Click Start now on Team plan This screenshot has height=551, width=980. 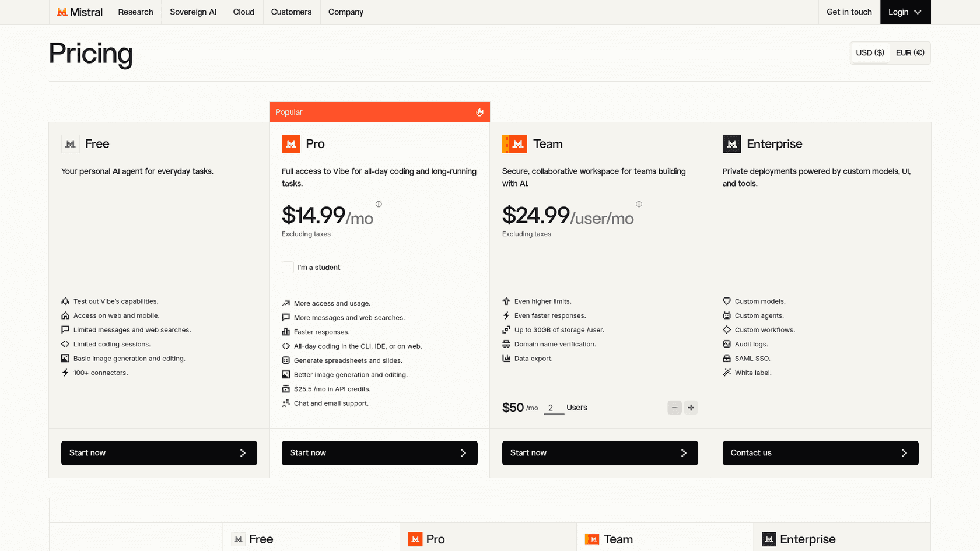click(600, 453)
